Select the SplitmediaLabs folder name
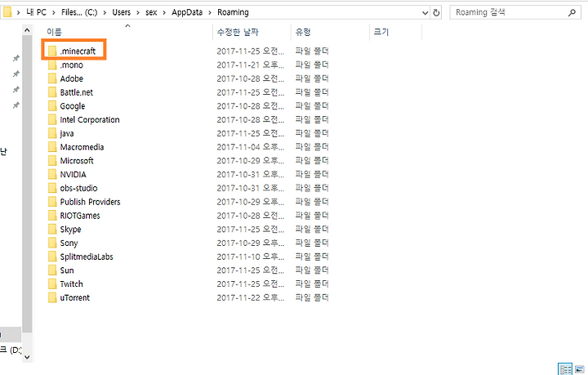588x375 pixels. pos(87,257)
